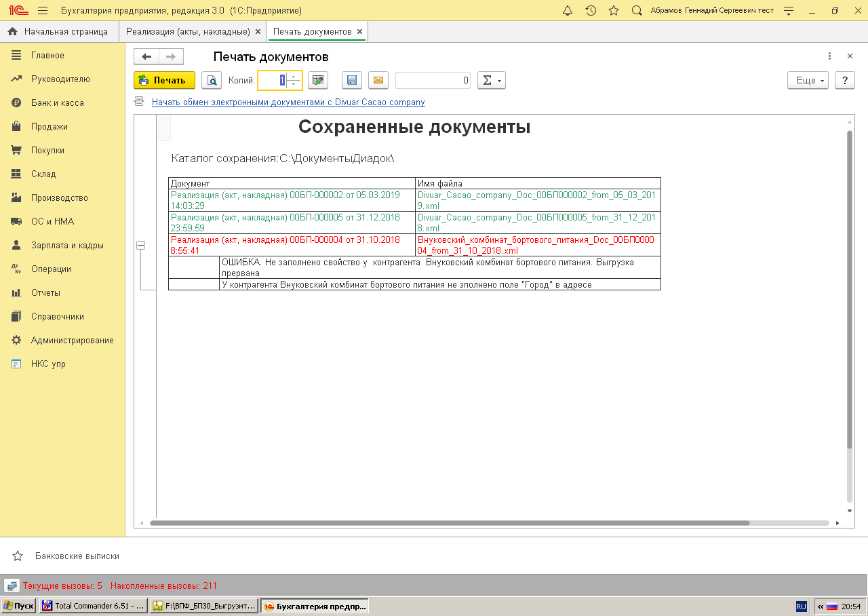The height and width of the screenshot is (616, 868).
Task: Click the document's scroll down arrow
Action: pyautogui.click(x=850, y=510)
